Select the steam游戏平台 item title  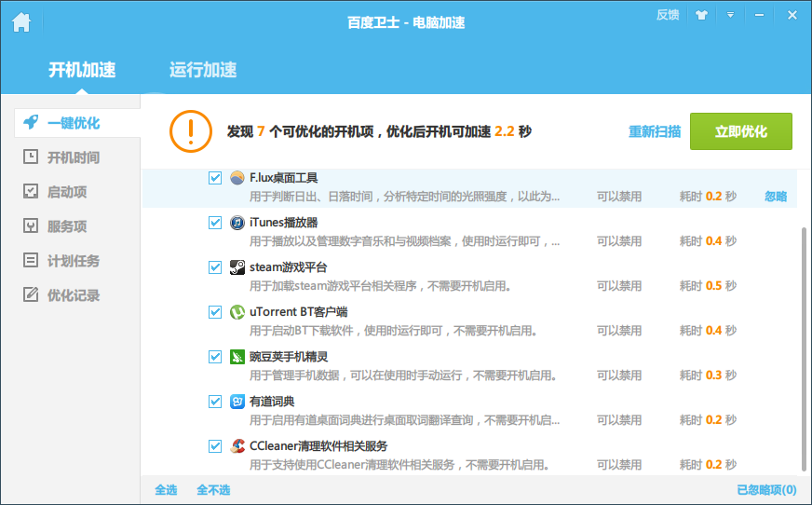[289, 267]
